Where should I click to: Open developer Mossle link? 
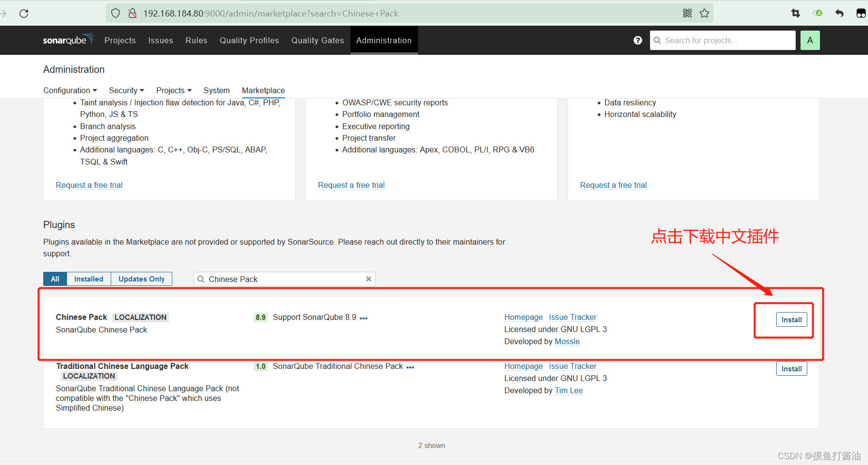[567, 341]
